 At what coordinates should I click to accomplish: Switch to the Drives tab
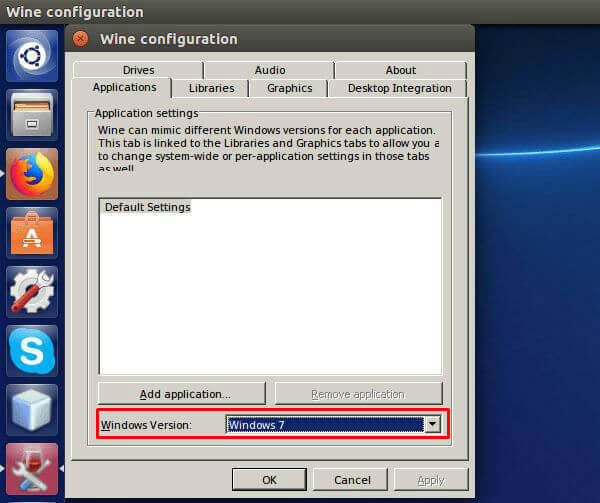pyautogui.click(x=138, y=70)
